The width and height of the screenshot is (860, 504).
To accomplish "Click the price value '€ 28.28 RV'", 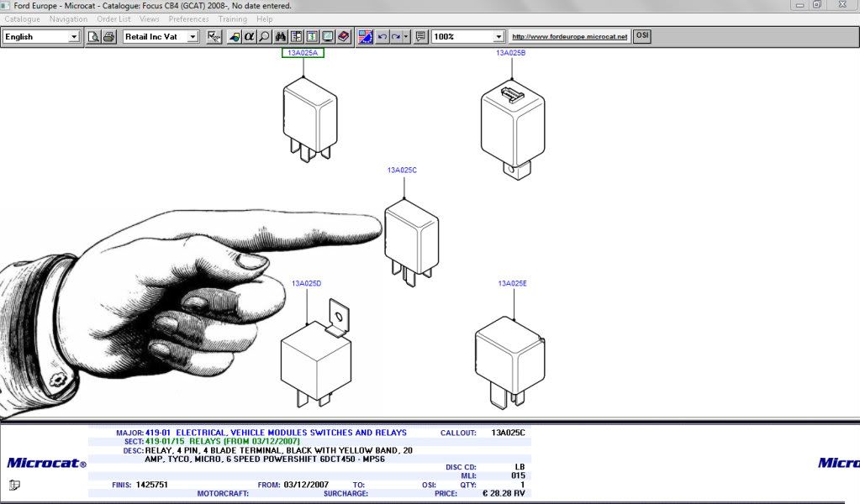I will click(x=504, y=494).
